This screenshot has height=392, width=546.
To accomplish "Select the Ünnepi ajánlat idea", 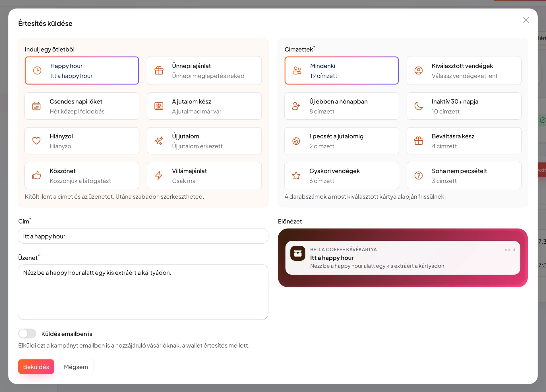I will tap(204, 70).
